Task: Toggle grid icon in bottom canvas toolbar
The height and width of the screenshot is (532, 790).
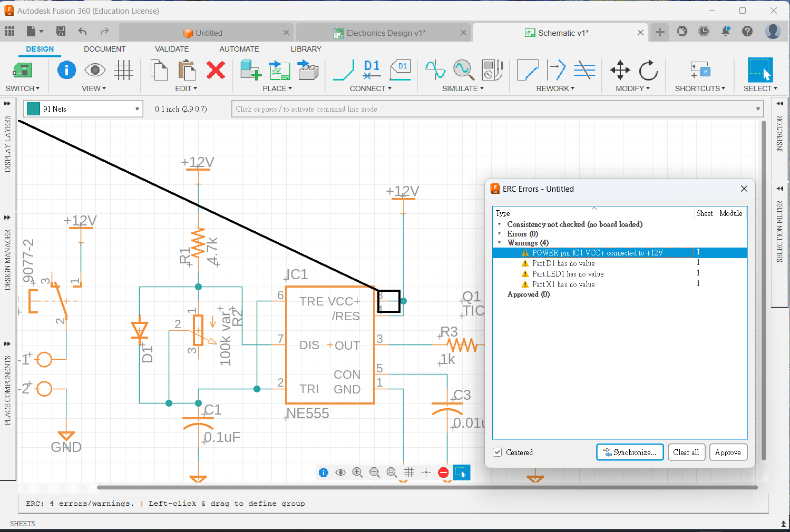Action: tap(408, 472)
